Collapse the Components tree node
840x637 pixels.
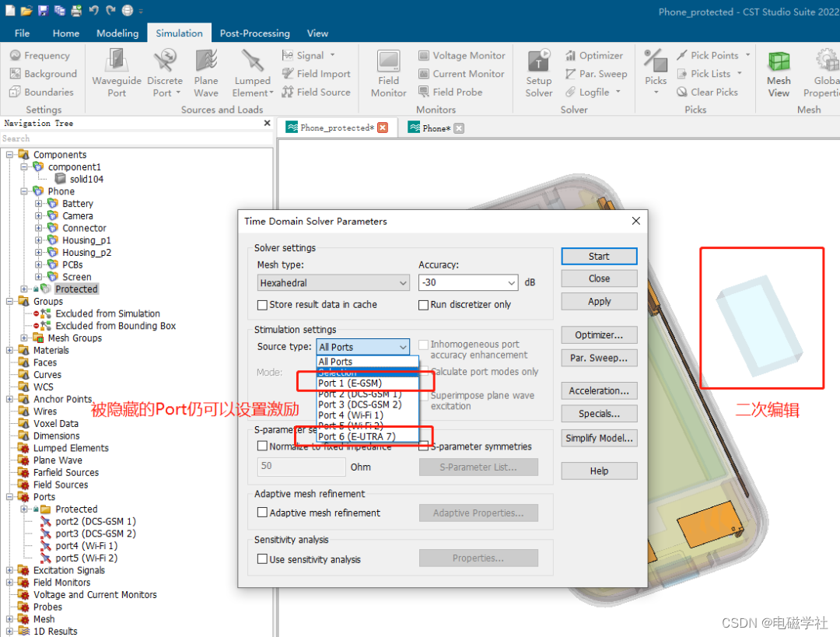pyautogui.click(x=9, y=154)
